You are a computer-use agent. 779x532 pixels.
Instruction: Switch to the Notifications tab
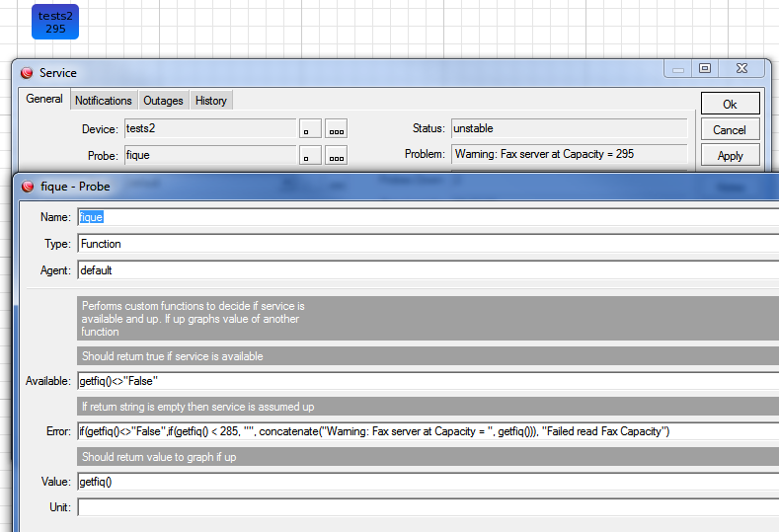point(104,101)
